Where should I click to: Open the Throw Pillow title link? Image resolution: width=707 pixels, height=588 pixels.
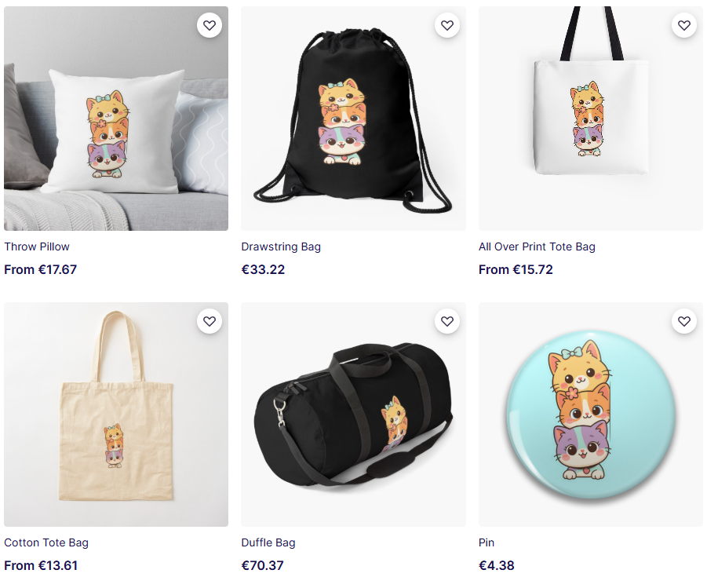point(37,247)
